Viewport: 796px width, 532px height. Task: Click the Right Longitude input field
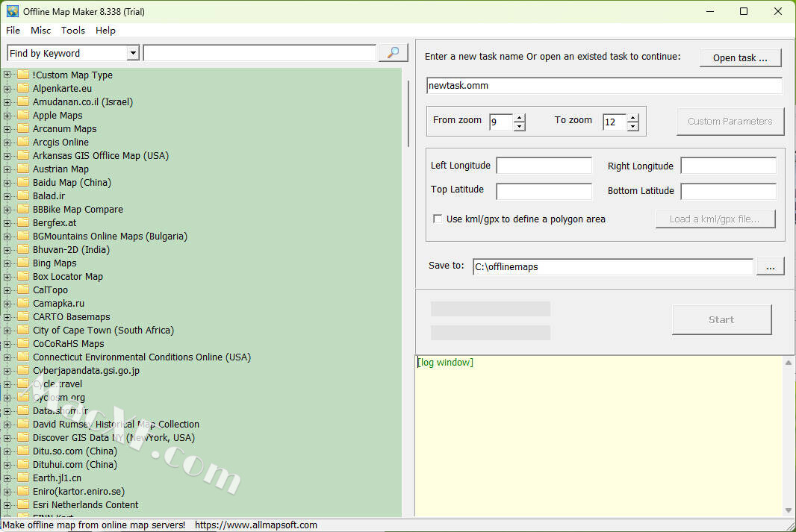pyautogui.click(x=729, y=166)
